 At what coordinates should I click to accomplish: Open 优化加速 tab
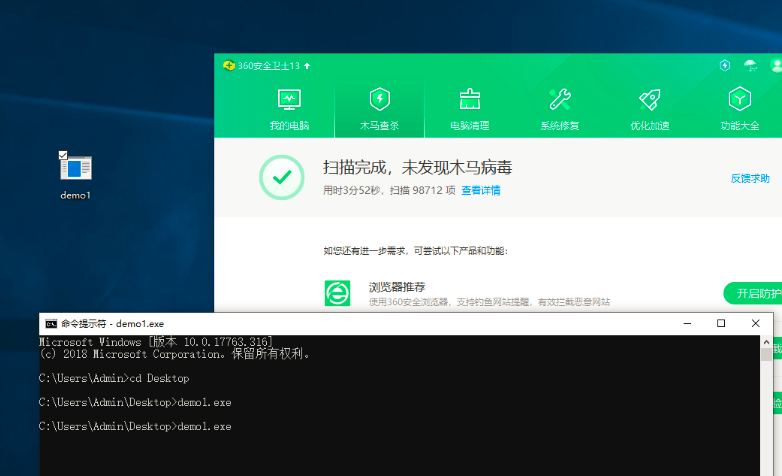click(x=649, y=110)
